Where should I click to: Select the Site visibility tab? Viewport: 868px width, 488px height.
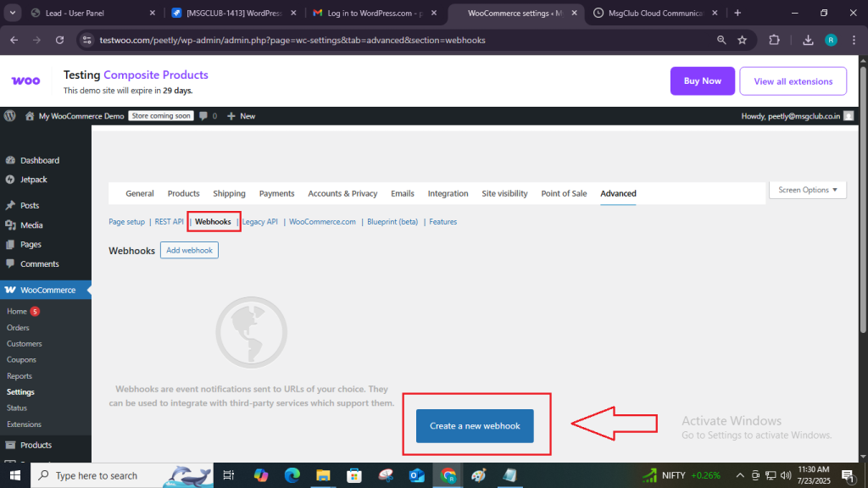coord(504,193)
